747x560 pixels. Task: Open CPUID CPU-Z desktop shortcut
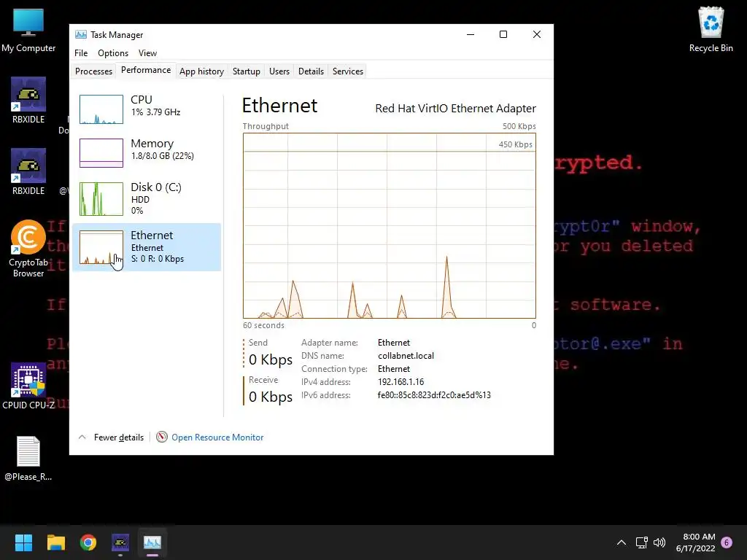[x=28, y=386]
